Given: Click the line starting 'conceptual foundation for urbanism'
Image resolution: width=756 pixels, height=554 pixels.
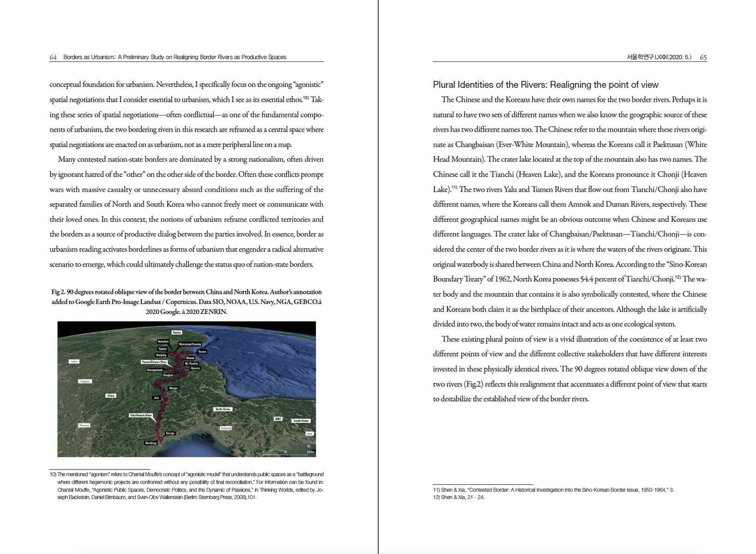Looking at the screenshot, I should 187,85.
